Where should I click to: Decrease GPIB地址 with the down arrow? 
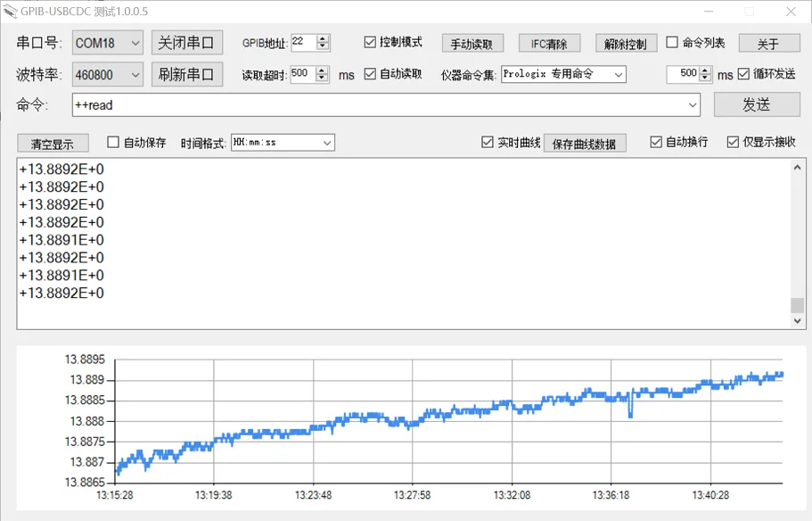tap(324, 46)
